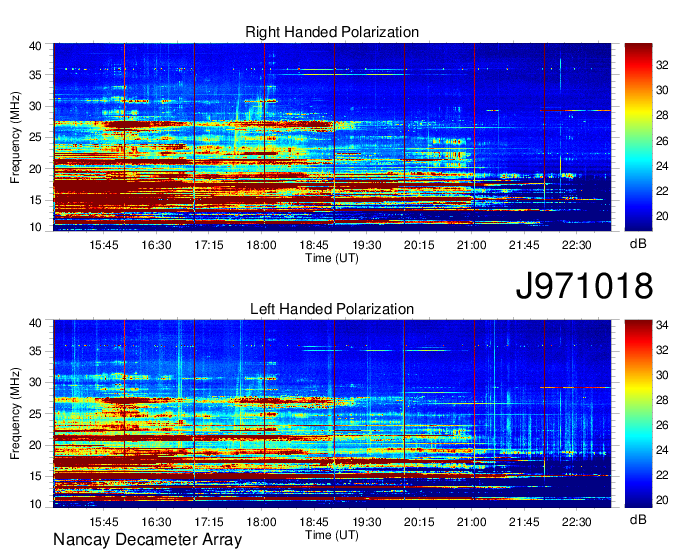This screenshot has width=680, height=552.
Task: Click the 15:45 tick on Right Handed plot
Action: pyautogui.click(x=104, y=245)
